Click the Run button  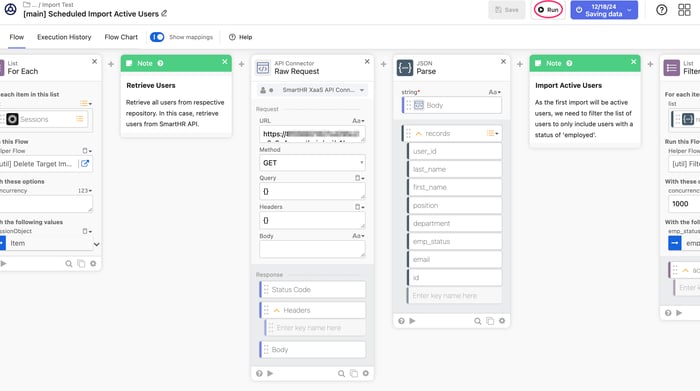(x=548, y=10)
